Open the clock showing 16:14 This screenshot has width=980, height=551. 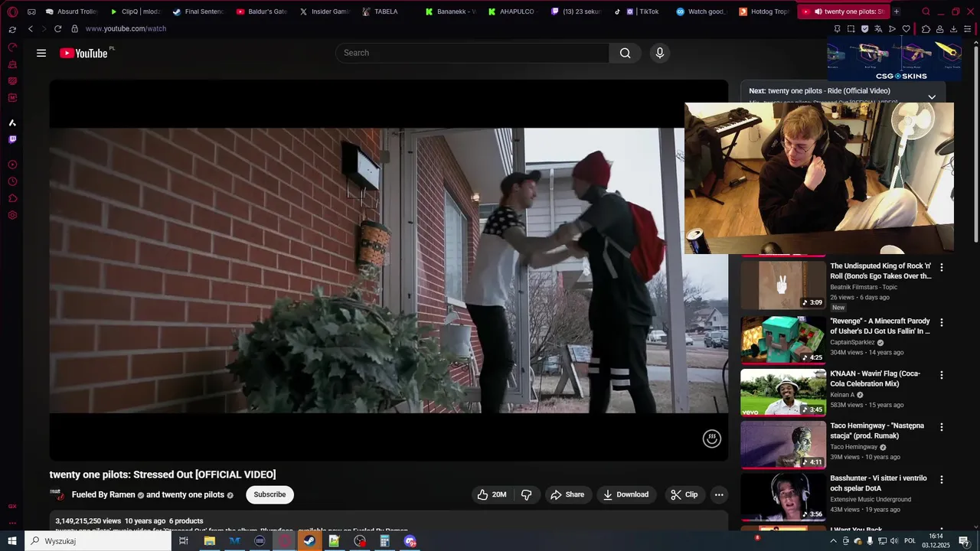936,540
